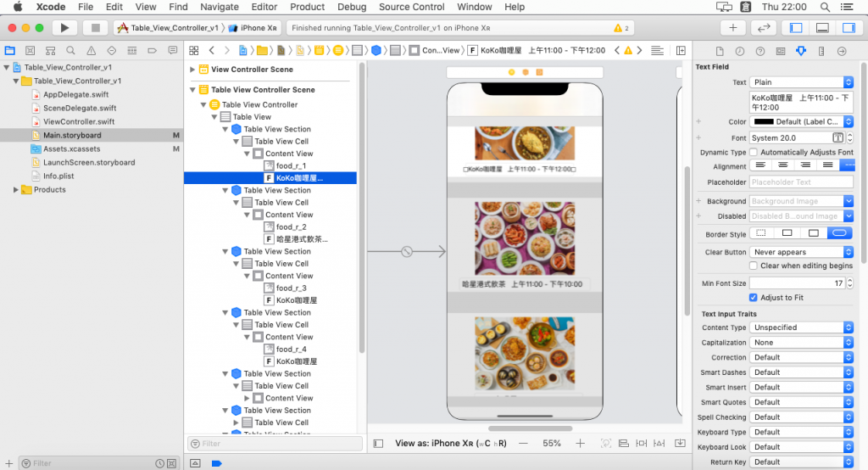Show the Quick Help inspector
The height and width of the screenshot is (470, 868).
pyautogui.click(x=760, y=51)
